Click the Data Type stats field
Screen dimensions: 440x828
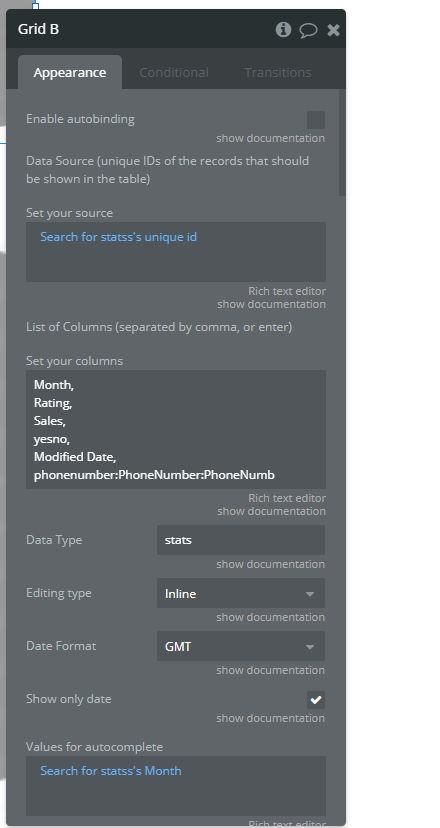pos(241,540)
